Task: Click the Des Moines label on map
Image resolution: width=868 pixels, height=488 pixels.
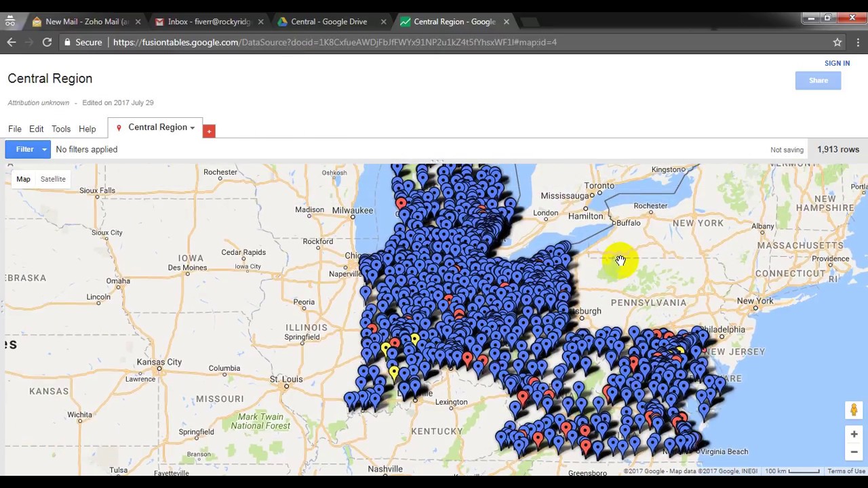Action: pos(187,268)
